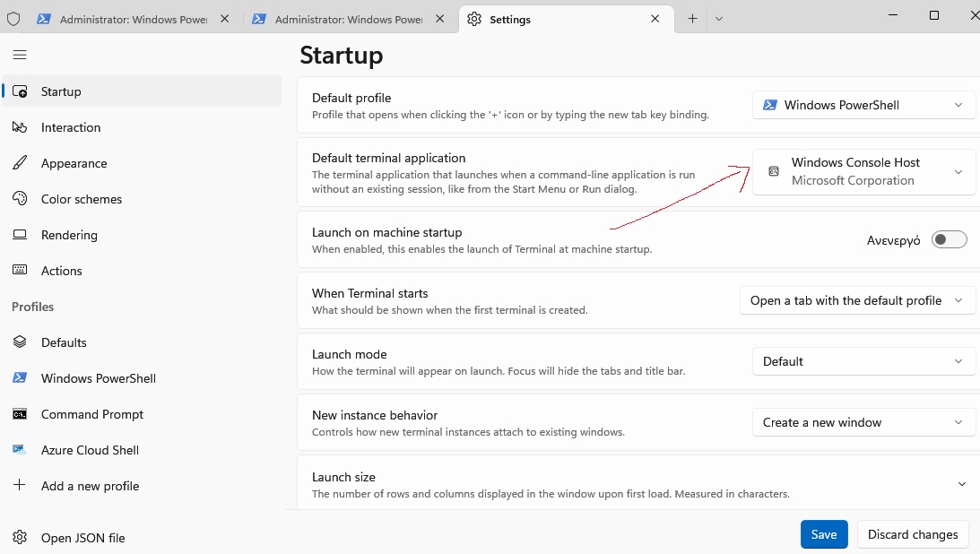The width and height of the screenshot is (980, 554).
Task: Click the Startup page heading
Action: click(x=342, y=55)
